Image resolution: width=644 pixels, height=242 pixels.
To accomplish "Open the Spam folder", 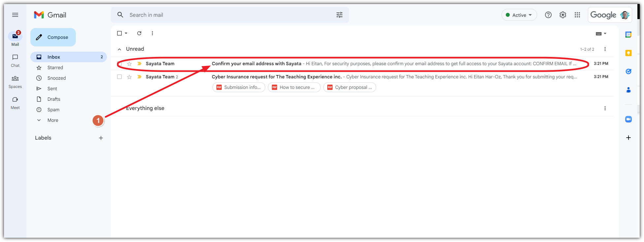I will [69, 110].
